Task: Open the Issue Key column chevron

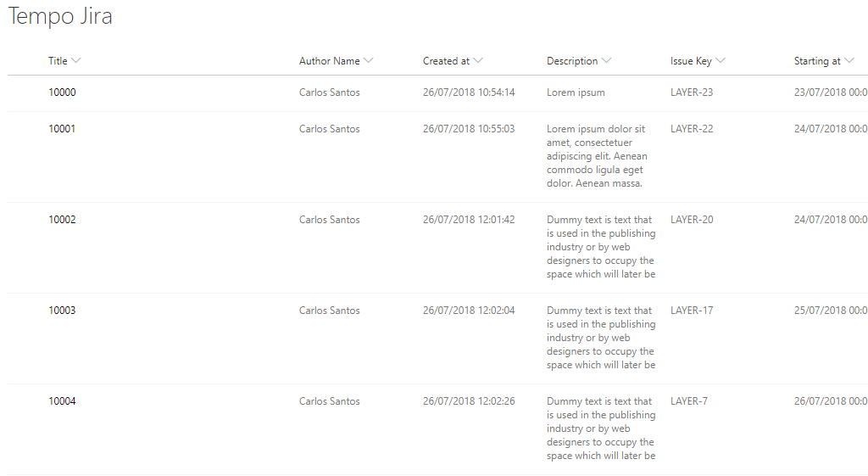Action: coord(721,61)
